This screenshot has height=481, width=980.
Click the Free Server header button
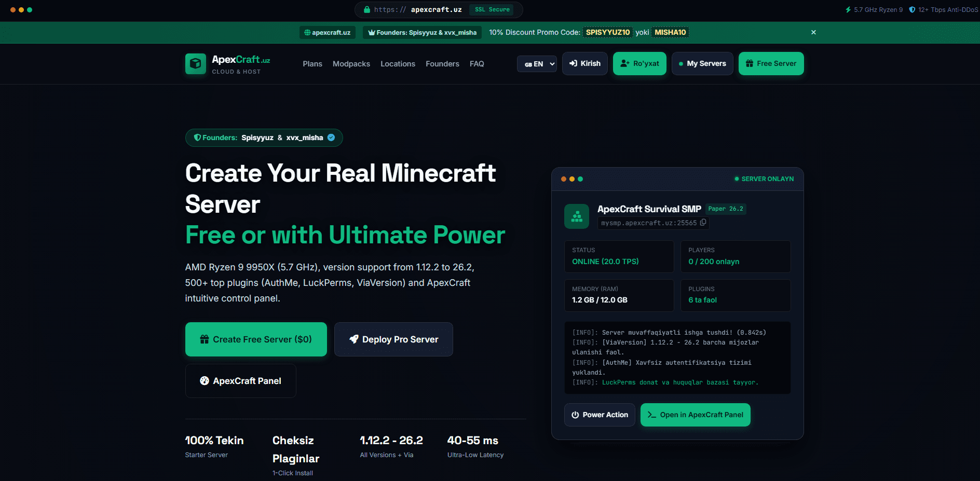point(771,63)
